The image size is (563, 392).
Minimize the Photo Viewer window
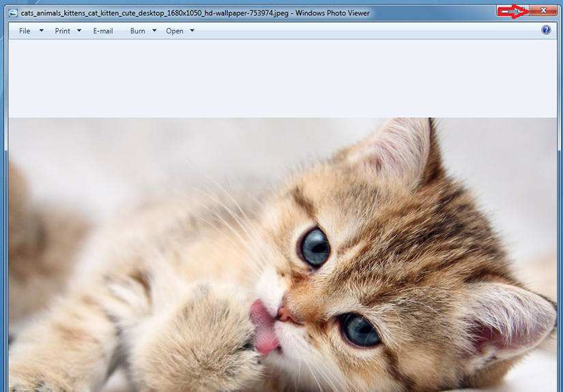(505, 11)
